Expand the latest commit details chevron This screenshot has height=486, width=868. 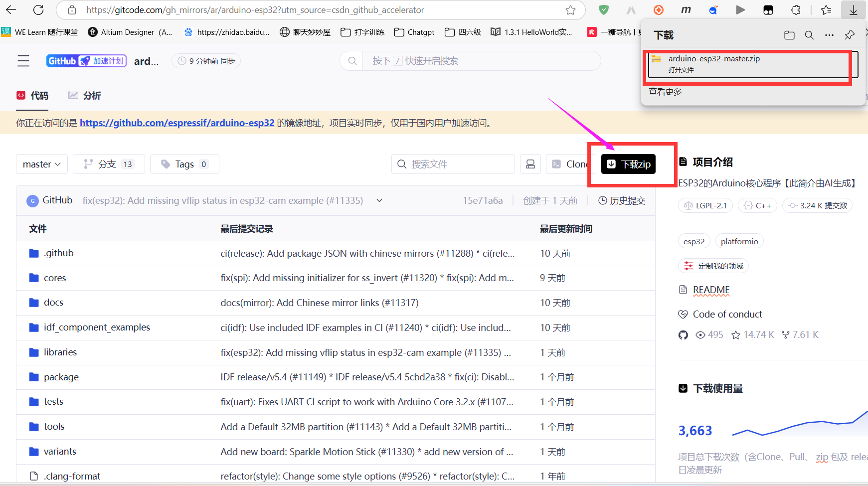coord(379,200)
